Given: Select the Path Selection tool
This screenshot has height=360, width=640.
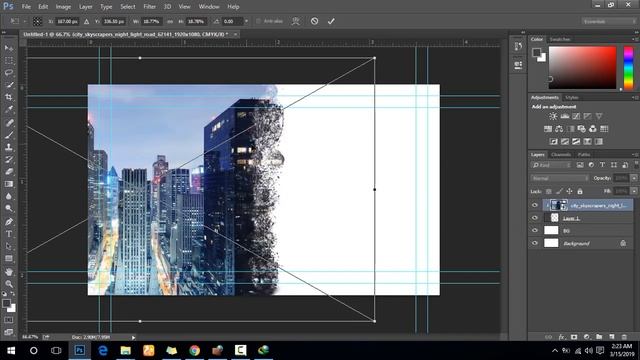Looking at the screenshot, I should [x=9, y=246].
